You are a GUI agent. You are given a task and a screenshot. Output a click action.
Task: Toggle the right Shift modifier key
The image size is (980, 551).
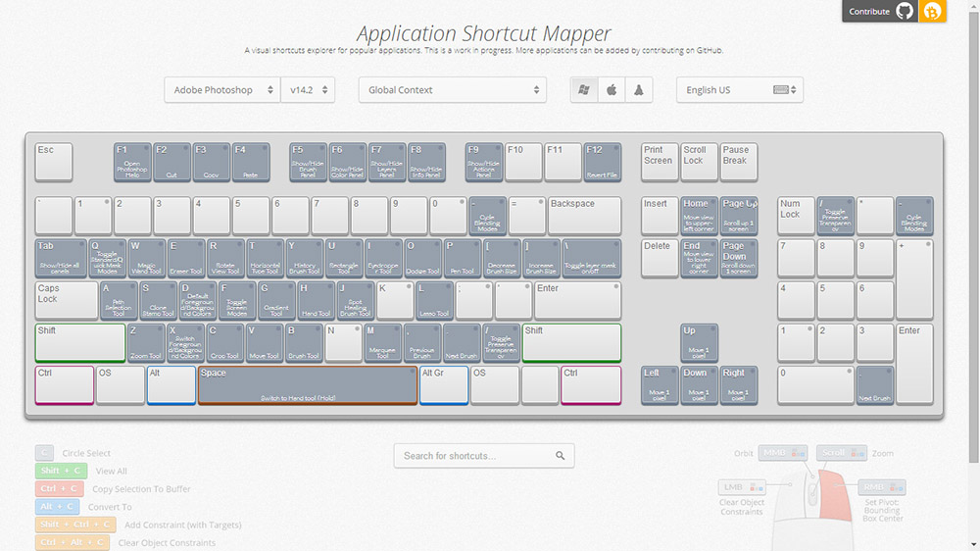click(571, 342)
